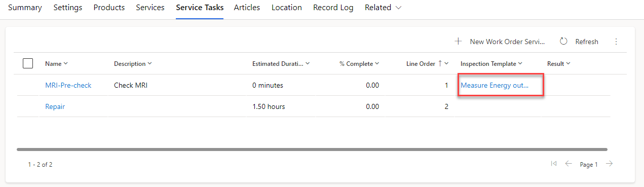644x187 pixels.
Task: Open the Description column header dropdown
Action: [x=133, y=64]
